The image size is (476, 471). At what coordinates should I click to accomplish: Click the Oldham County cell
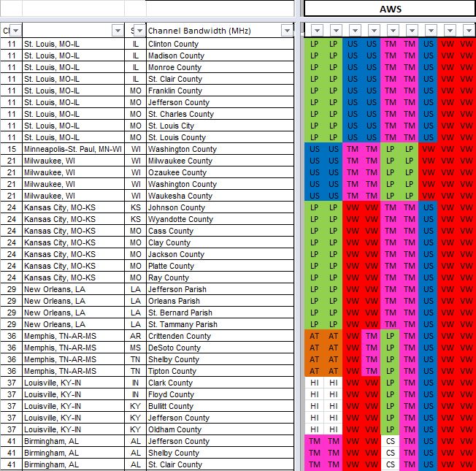click(220, 429)
